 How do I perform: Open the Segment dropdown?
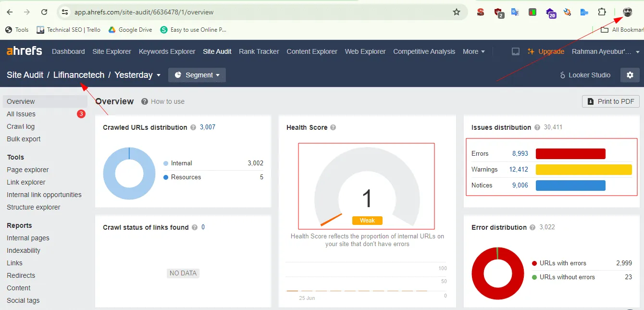coord(197,75)
